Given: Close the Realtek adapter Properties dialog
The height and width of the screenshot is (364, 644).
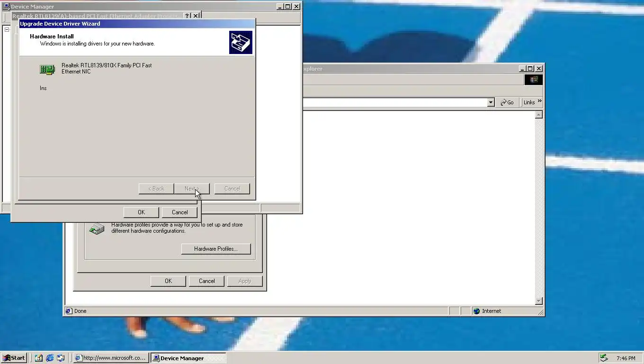Looking at the screenshot, I should point(196,16).
